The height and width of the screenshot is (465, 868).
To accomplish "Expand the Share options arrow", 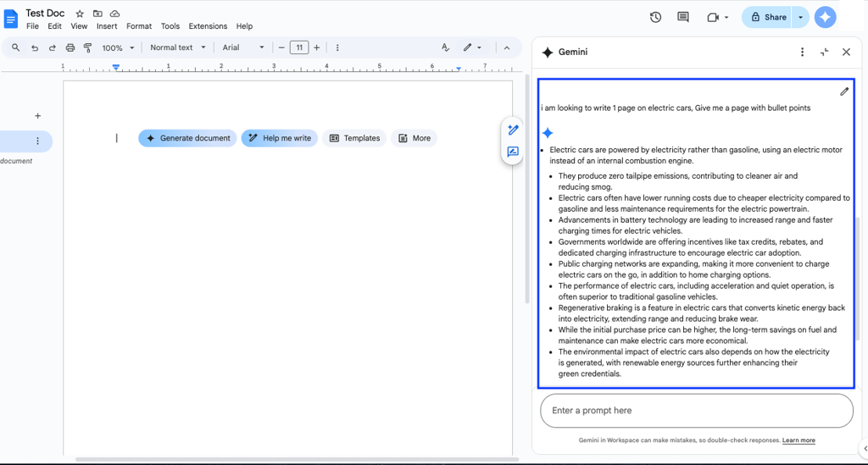I will tap(800, 17).
